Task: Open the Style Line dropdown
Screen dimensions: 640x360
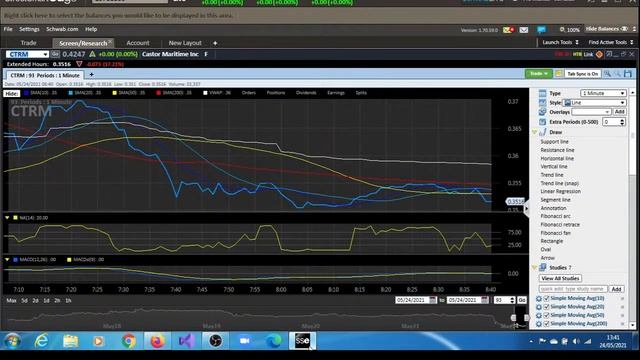Action: pos(594,102)
